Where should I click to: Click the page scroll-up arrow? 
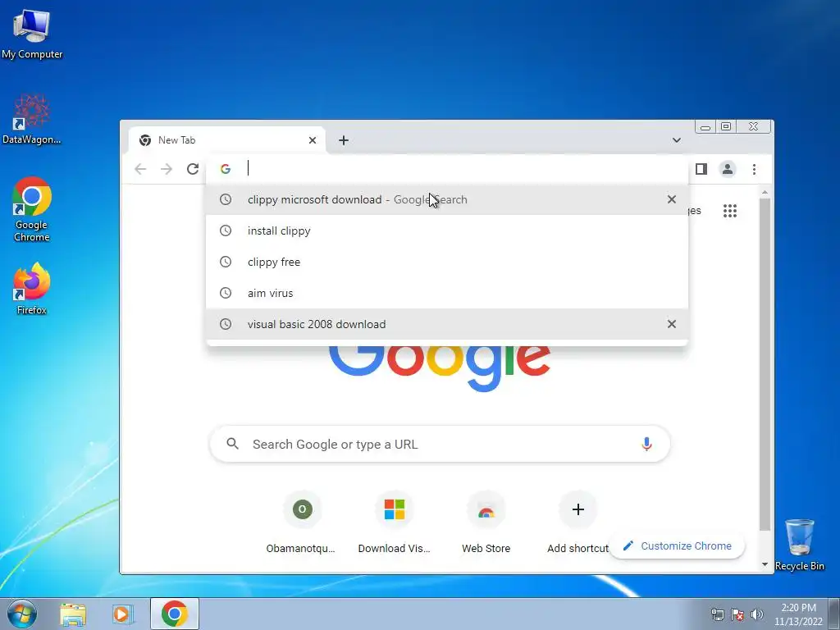765,192
